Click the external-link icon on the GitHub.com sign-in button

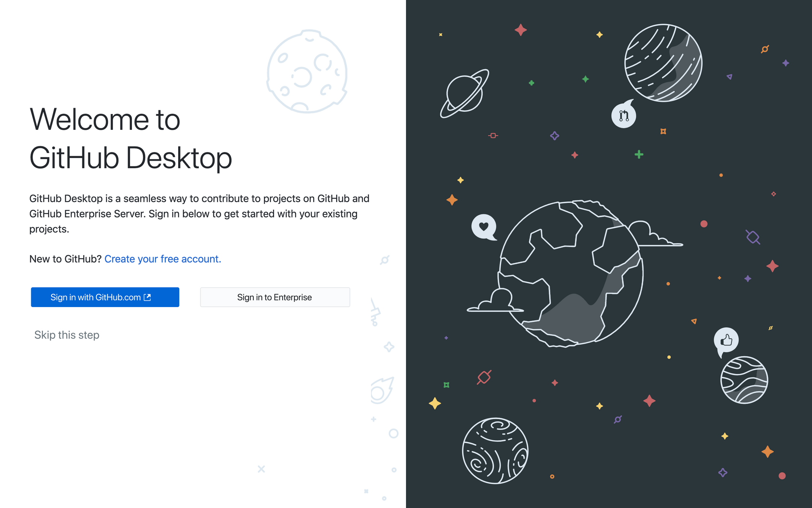147,297
